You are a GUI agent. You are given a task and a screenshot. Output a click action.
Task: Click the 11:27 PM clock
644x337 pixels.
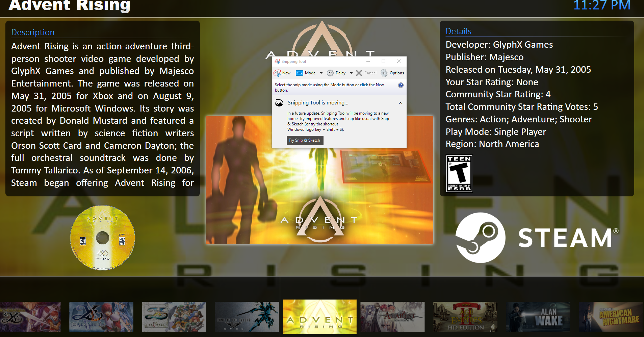point(602,5)
